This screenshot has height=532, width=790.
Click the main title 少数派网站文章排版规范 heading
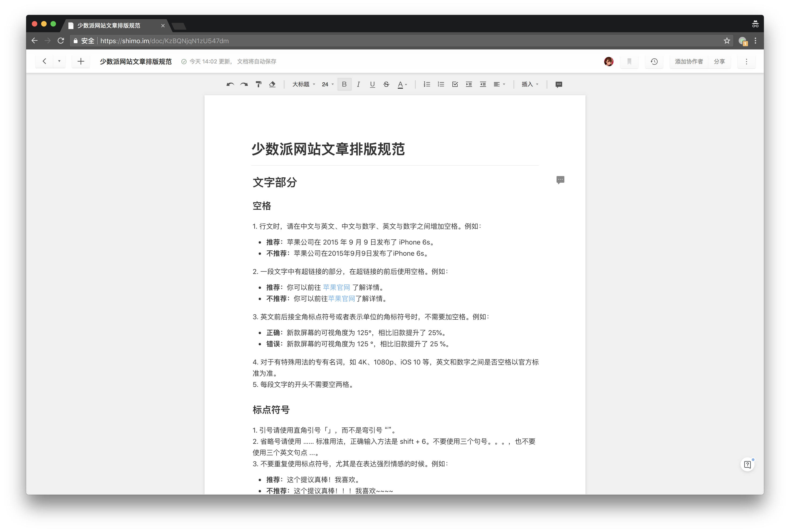(x=328, y=149)
